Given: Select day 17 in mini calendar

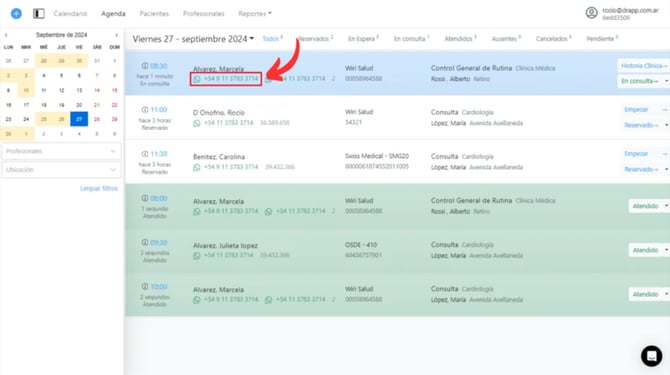Looking at the screenshot, I should pyautogui.click(x=26, y=105).
